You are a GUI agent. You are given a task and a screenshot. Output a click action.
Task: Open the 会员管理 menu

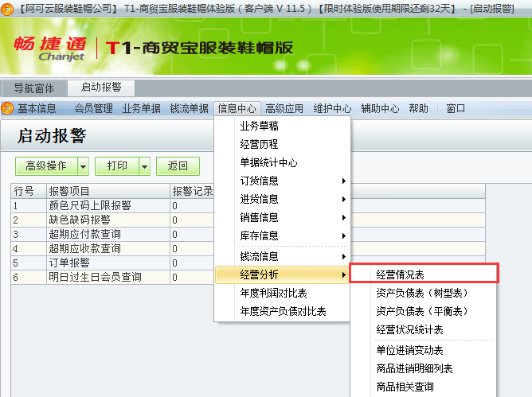[93, 108]
